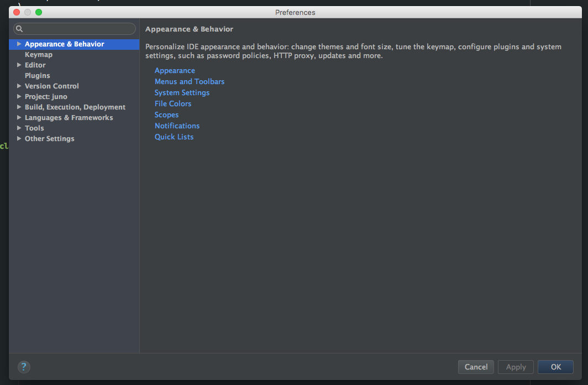The image size is (588, 385).
Task: Expand the Project: juno arrow
Action: coord(19,96)
